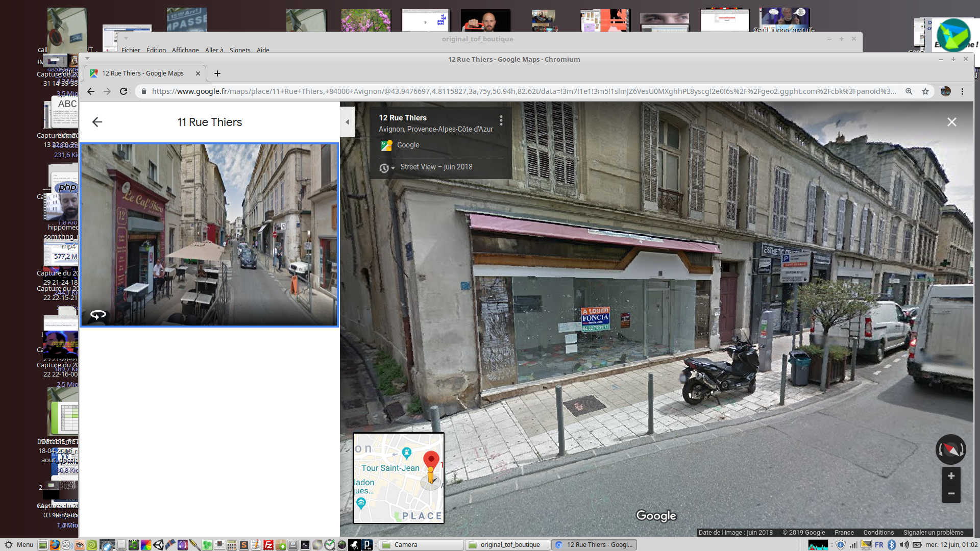
Task: Open the Signets menu
Action: (240, 50)
